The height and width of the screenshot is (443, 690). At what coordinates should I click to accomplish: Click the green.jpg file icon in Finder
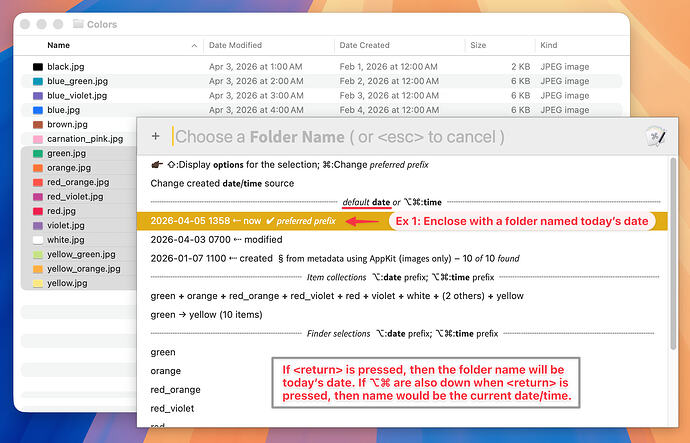38,154
